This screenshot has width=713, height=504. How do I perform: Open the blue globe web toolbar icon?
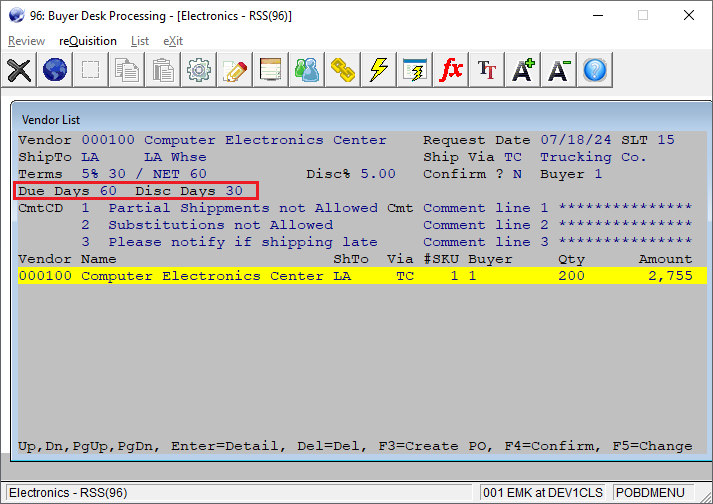[x=55, y=70]
